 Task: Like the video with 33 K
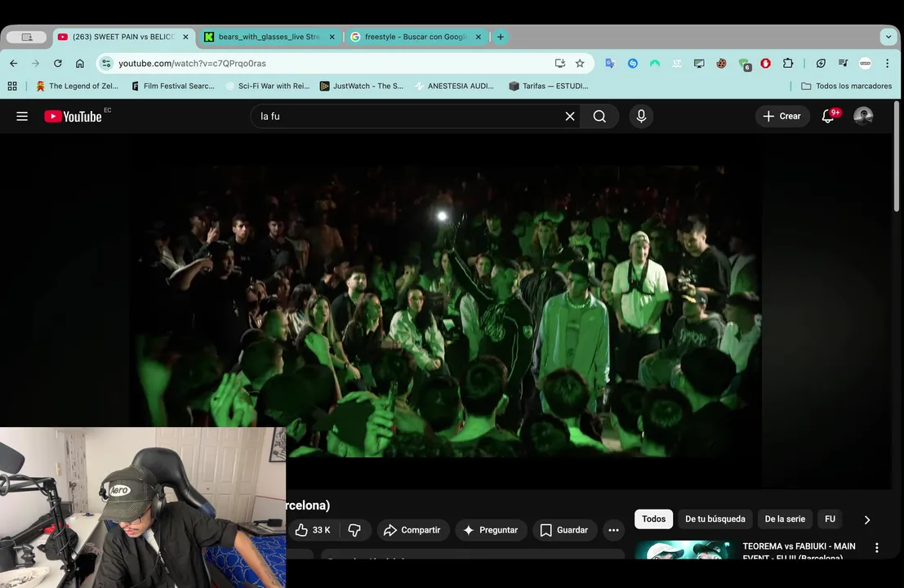pos(314,530)
